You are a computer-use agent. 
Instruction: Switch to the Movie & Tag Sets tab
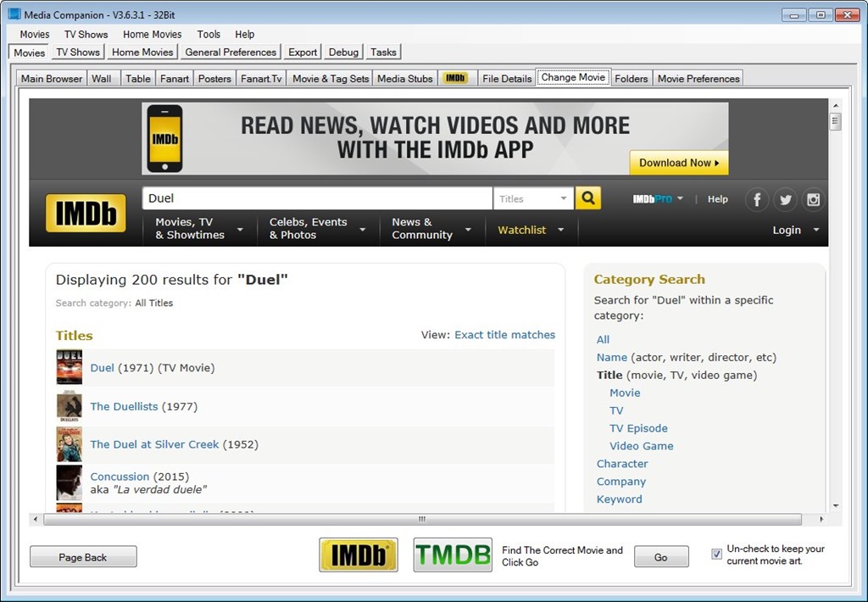[x=331, y=79]
